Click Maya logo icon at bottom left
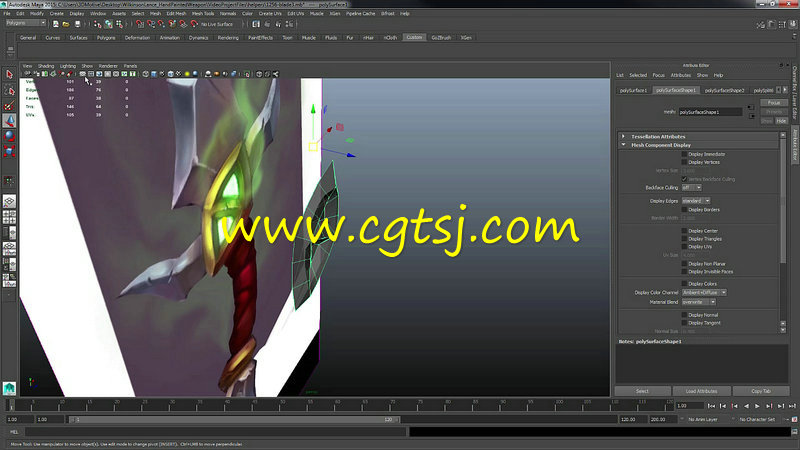 (x=9, y=388)
